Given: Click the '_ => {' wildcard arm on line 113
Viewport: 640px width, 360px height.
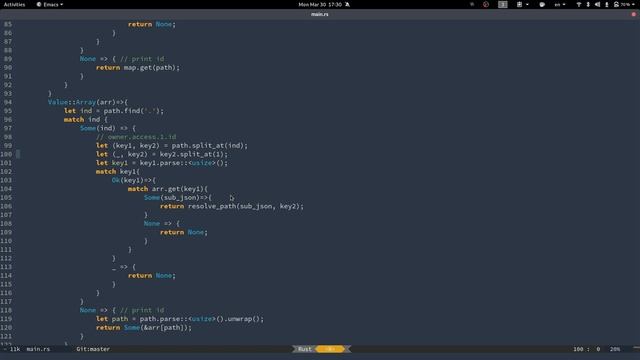Looking at the screenshot, I should click(124, 267).
